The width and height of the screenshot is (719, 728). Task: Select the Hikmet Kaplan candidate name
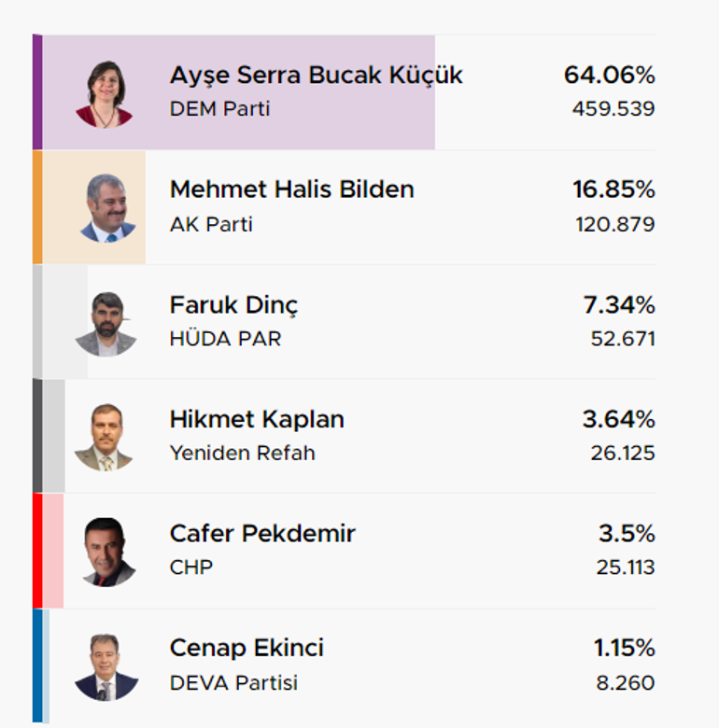(x=257, y=419)
